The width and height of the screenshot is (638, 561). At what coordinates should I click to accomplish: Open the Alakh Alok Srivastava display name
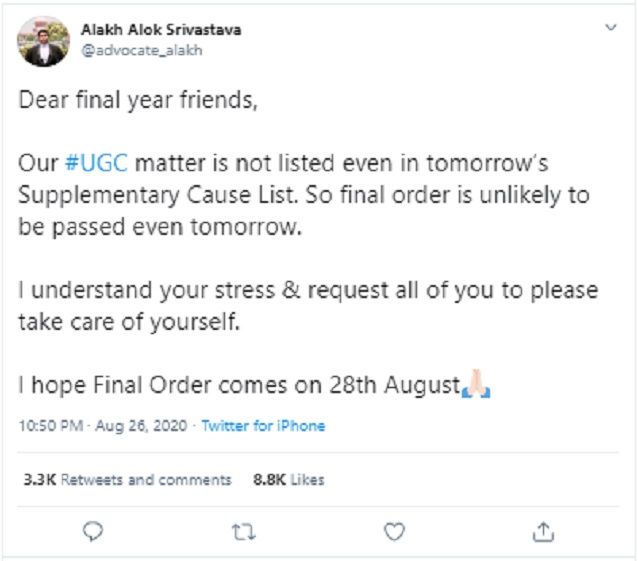pos(161,30)
